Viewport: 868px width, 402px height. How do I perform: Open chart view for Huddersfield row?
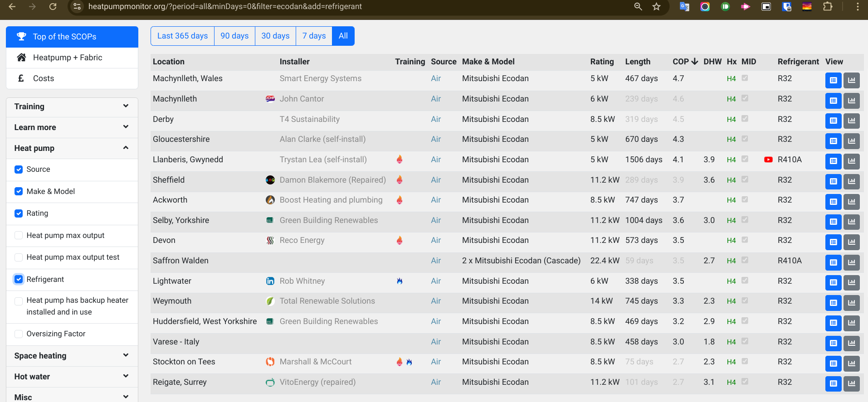tap(851, 323)
